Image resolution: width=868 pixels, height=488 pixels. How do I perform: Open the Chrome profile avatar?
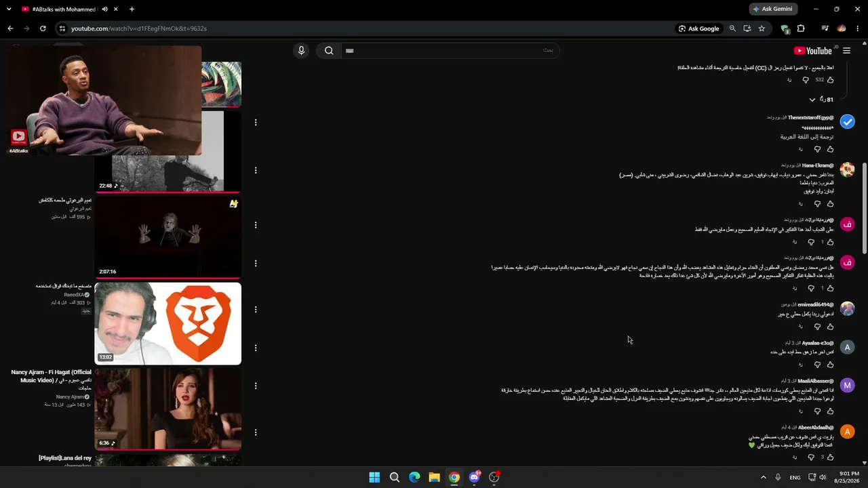842,28
